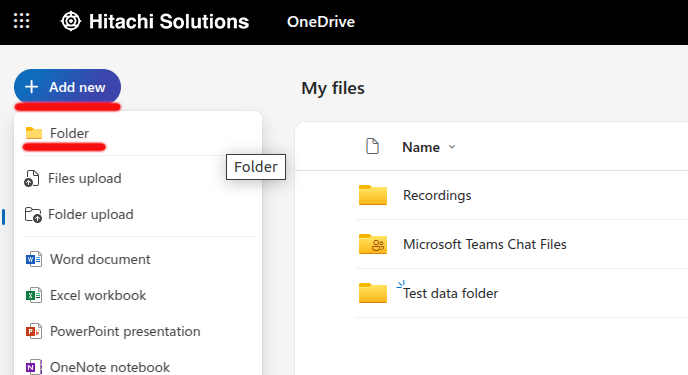This screenshot has width=688, height=375.
Task: Click the Recordings folder icon
Action: (373, 195)
